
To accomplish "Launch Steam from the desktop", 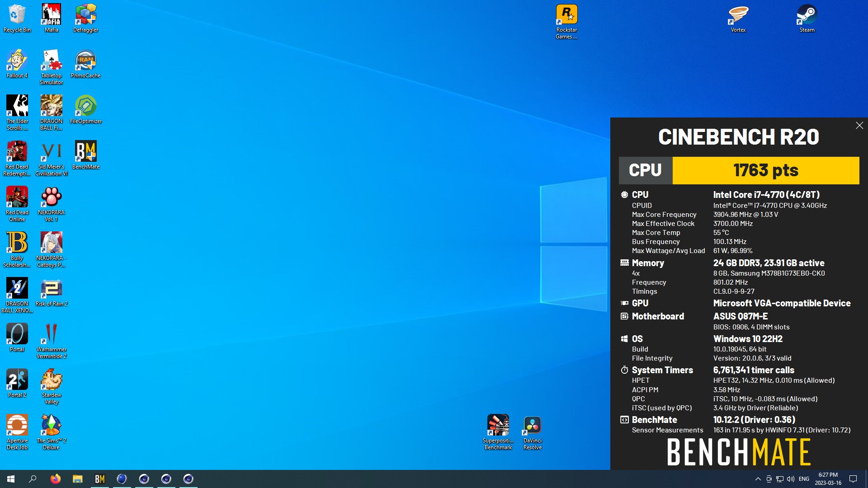I will [807, 19].
